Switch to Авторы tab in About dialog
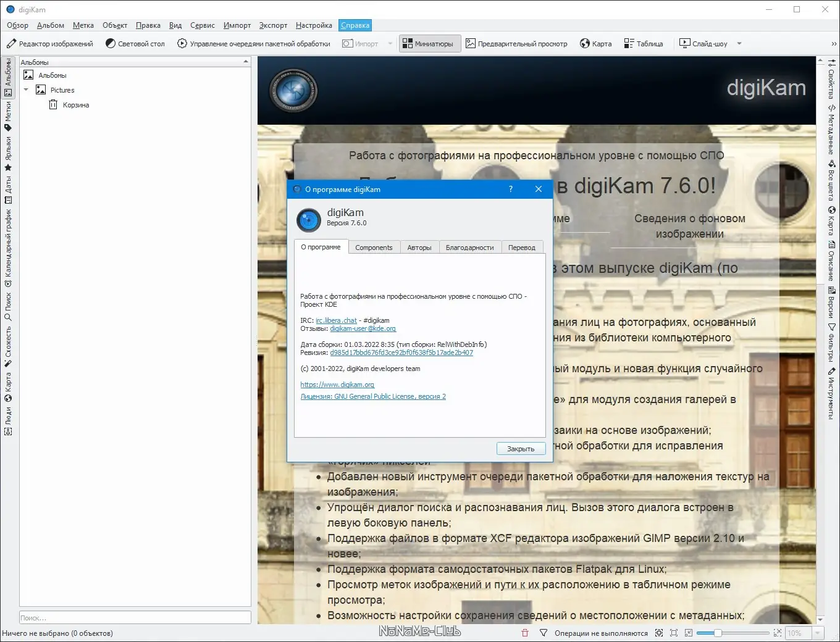Screen dimensions: 840x642 [x=419, y=248]
